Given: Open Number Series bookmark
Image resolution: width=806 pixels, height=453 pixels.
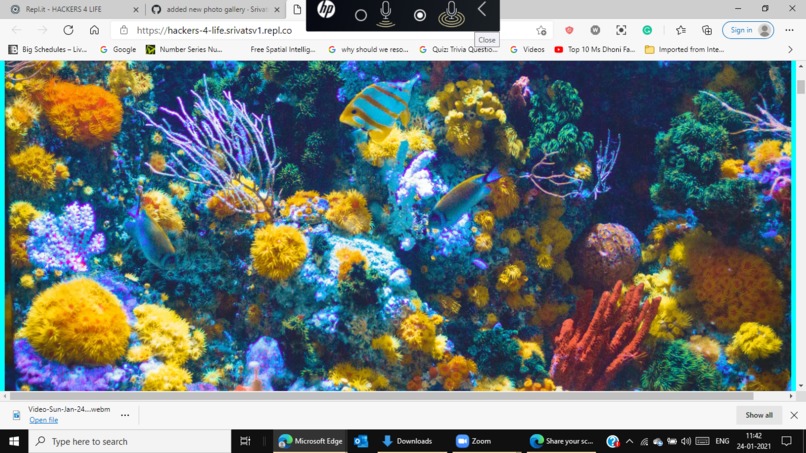Looking at the screenshot, I should pos(184,49).
